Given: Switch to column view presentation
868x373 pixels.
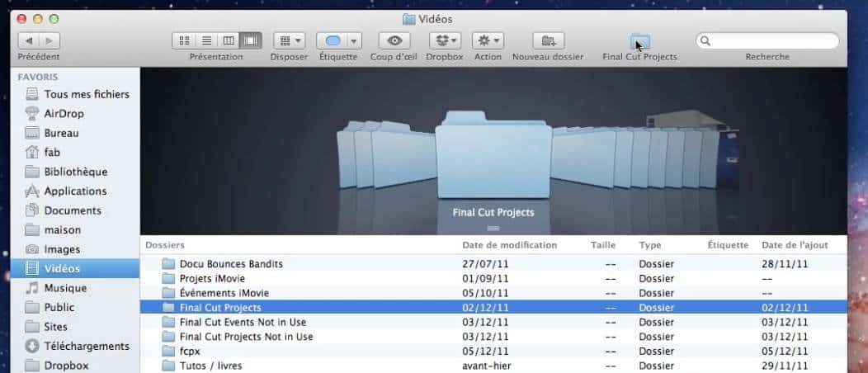Looking at the screenshot, I should (229, 40).
